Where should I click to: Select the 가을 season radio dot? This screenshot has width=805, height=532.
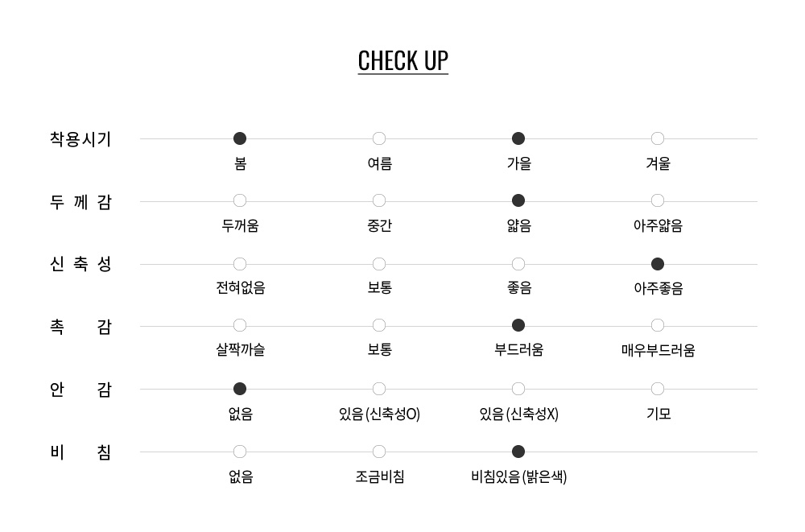point(518,138)
